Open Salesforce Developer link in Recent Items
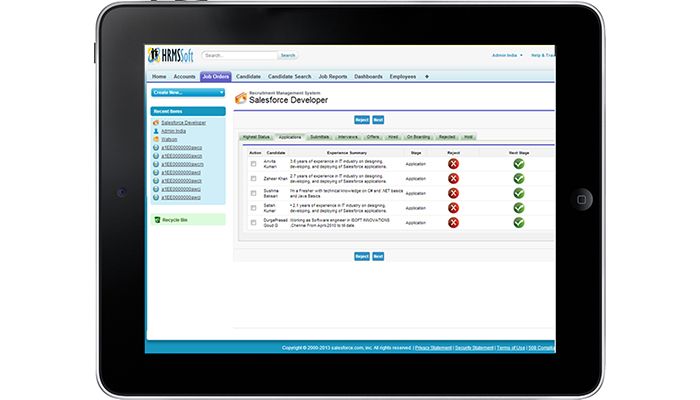The width and height of the screenshot is (700, 400). 183,123
